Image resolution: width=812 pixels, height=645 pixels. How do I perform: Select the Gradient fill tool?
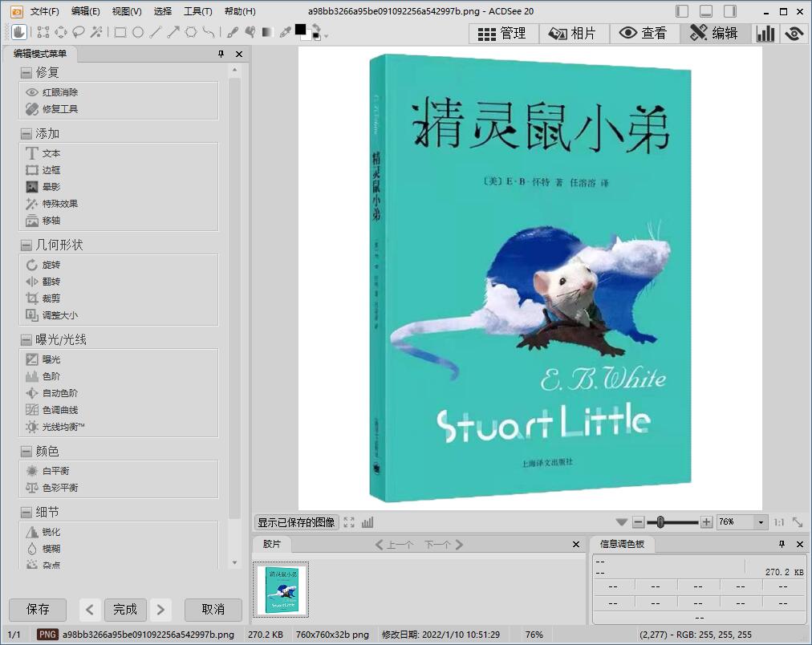[x=267, y=32]
